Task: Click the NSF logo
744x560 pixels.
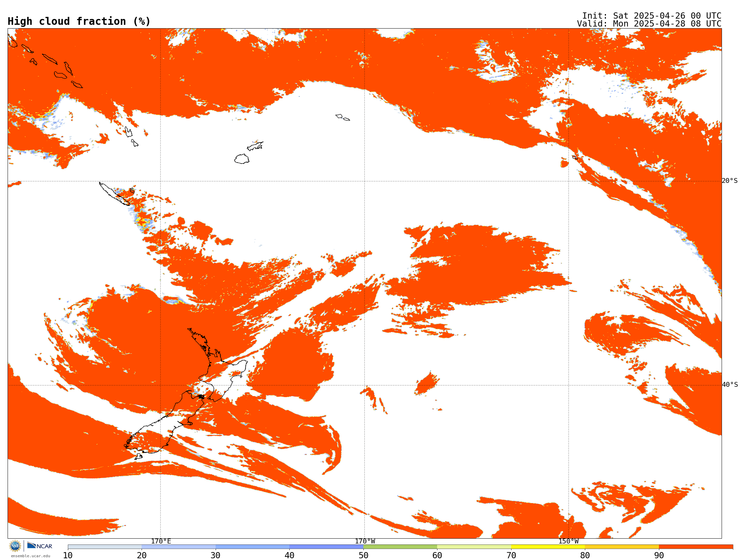Action: point(15,546)
